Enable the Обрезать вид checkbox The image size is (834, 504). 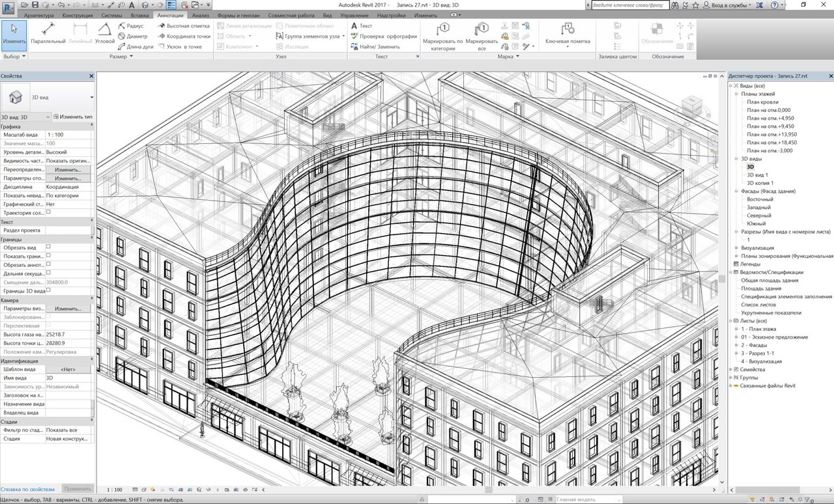point(48,247)
